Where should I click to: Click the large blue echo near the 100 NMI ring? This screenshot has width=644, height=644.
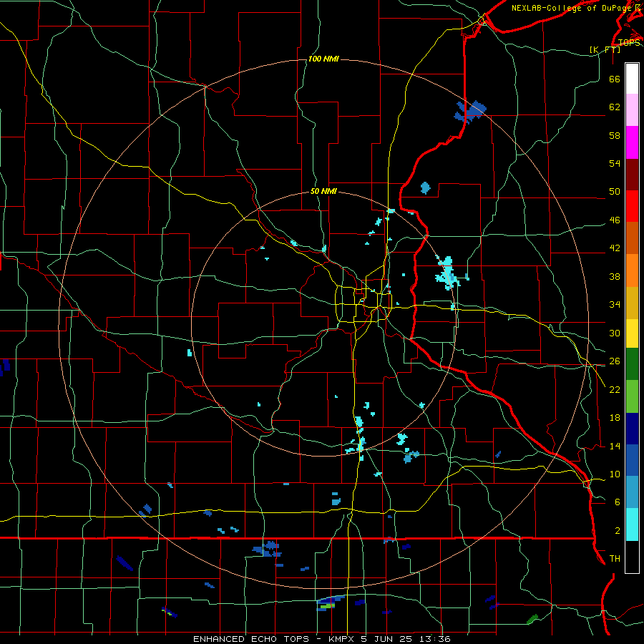(x=470, y=112)
